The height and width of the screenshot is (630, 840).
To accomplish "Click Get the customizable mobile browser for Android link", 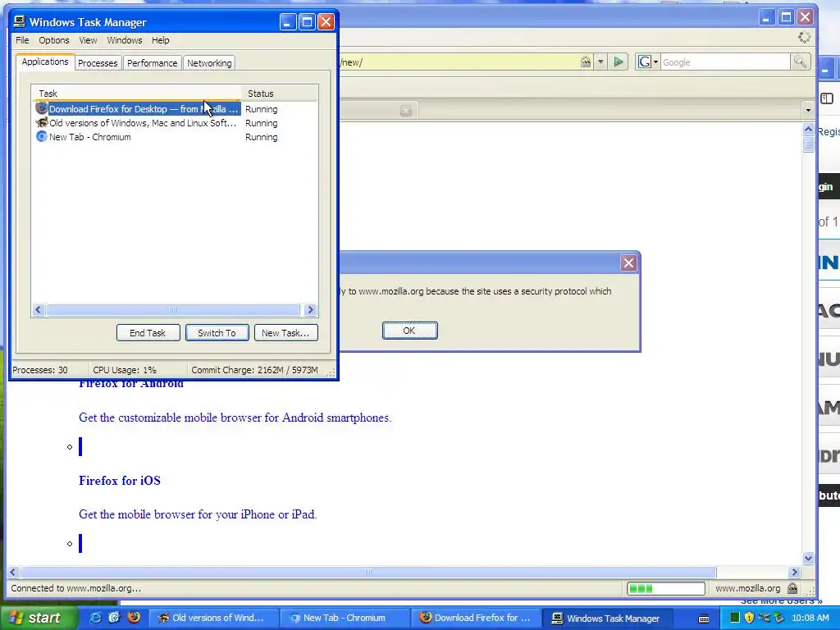I will click(235, 418).
